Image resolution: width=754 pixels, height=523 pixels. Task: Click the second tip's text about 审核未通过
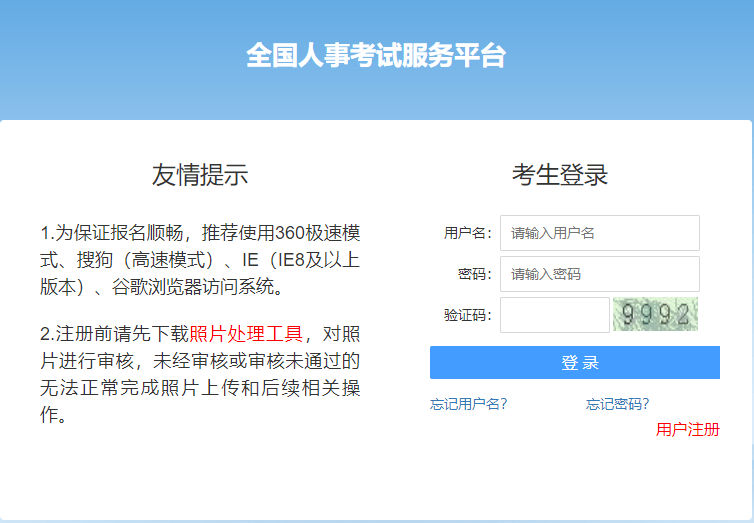click(250, 360)
